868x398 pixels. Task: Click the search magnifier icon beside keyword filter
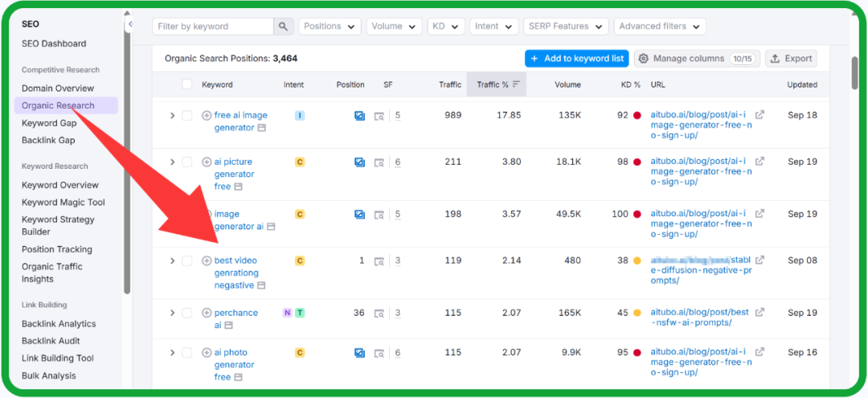tap(283, 27)
